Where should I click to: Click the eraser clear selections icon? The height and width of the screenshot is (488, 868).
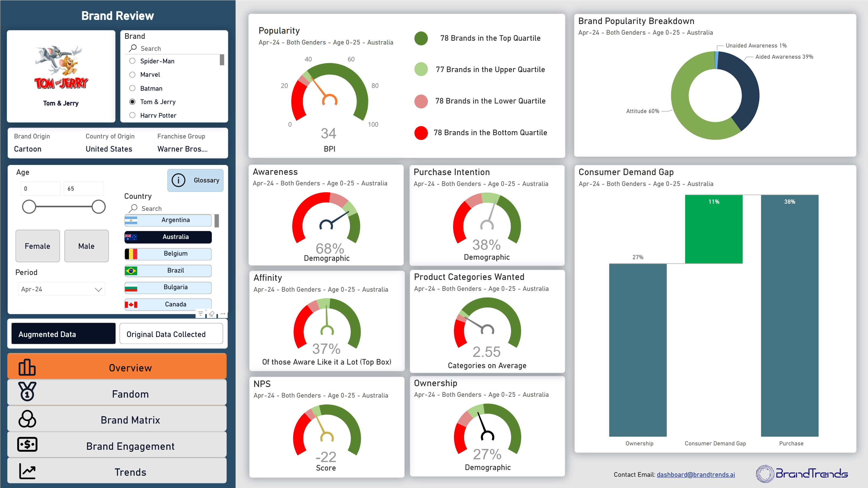[x=212, y=314]
